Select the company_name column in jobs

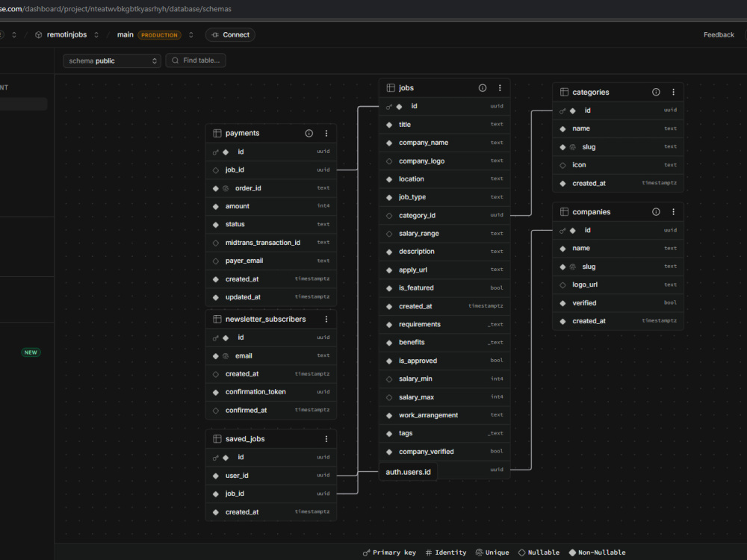tap(444, 143)
